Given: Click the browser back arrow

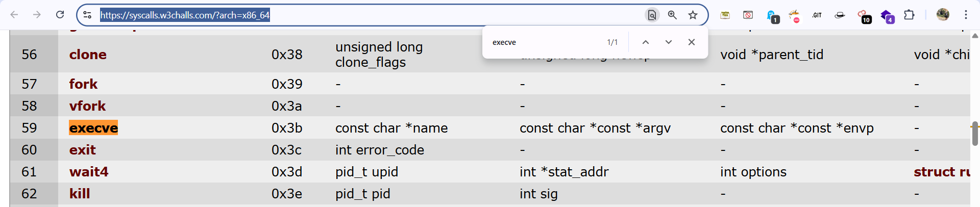Looking at the screenshot, I should point(14,15).
